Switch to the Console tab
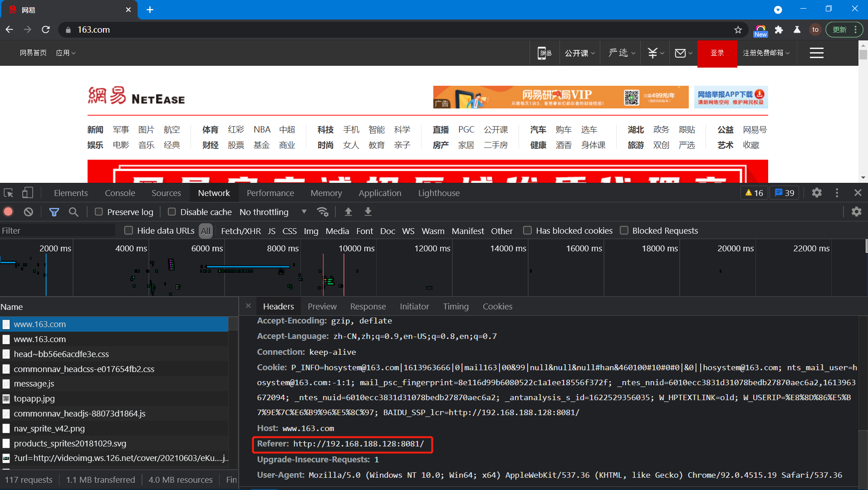868x490 pixels. point(120,193)
